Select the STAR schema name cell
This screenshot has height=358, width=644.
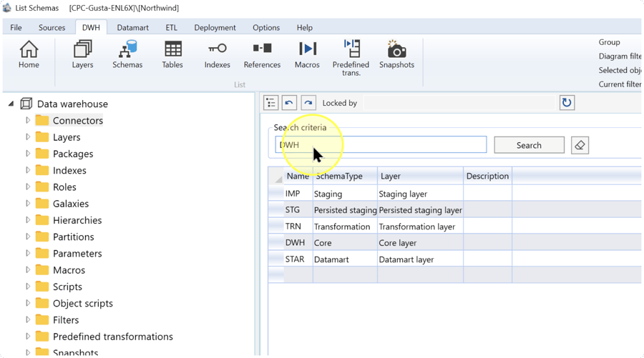(x=298, y=259)
